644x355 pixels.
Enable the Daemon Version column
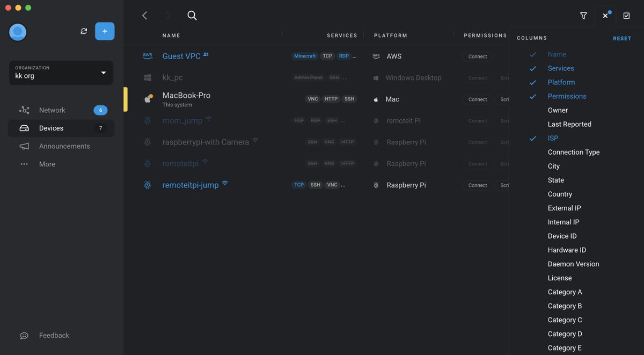click(x=573, y=264)
